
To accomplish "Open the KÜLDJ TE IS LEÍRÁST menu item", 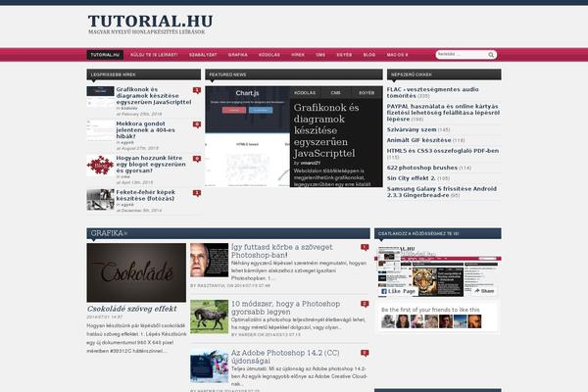I will (154, 55).
